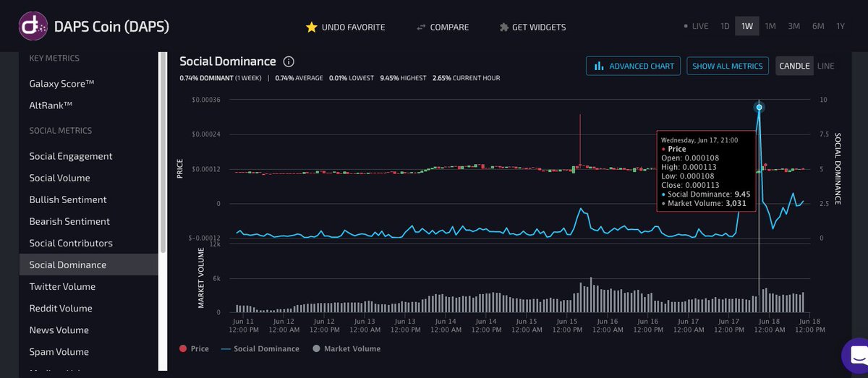
Task: Click the $0.00036 price axis label
Action: pos(206,99)
